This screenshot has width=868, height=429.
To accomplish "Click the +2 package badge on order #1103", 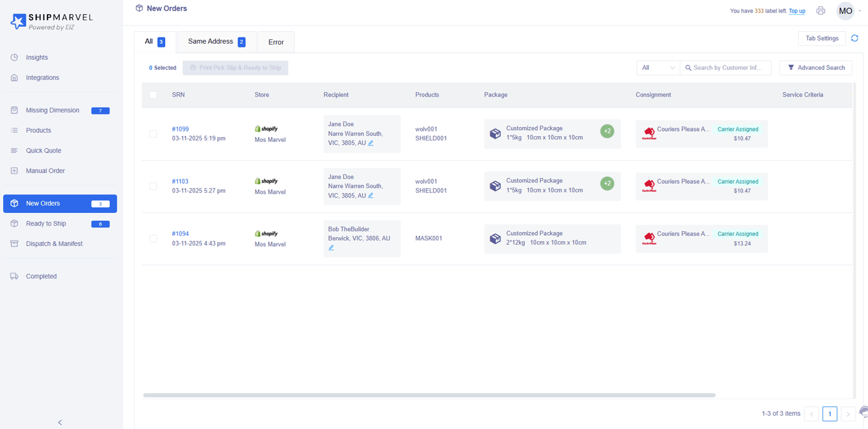I will click(607, 184).
